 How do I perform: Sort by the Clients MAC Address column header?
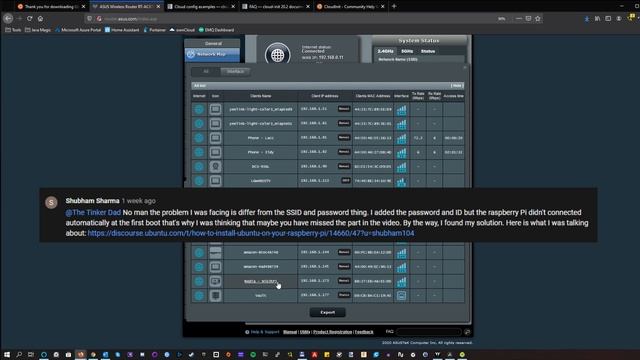click(373, 96)
